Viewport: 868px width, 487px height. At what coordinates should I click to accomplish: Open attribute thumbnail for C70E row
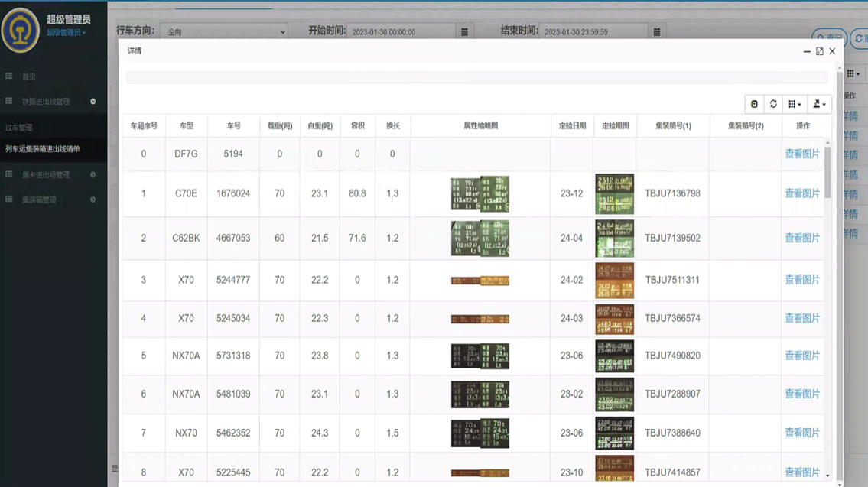point(480,194)
